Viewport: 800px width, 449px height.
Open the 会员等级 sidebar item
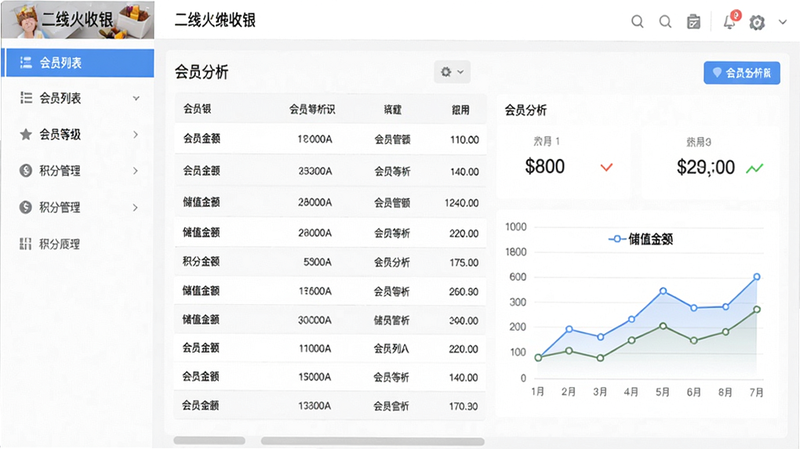pos(79,134)
